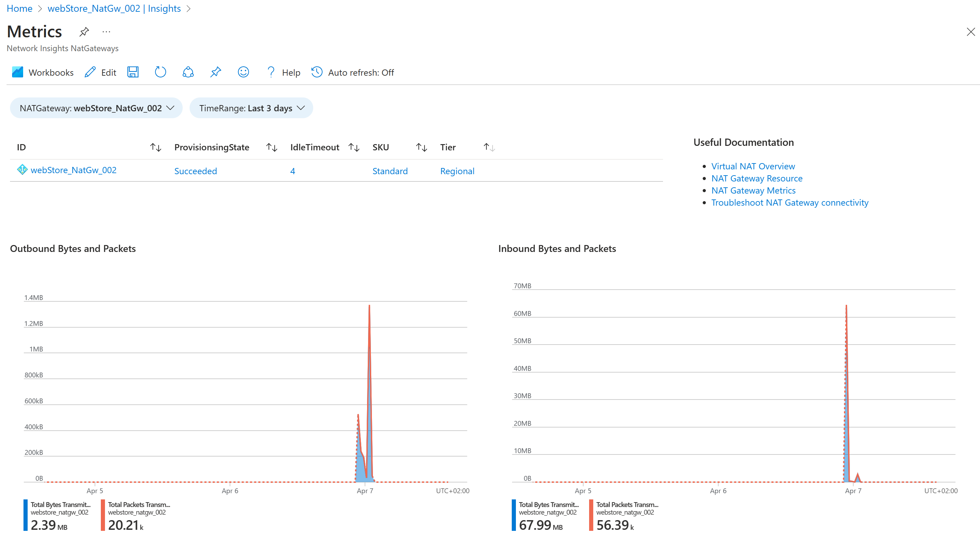This screenshot has height=535, width=980.
Task: Expand the TimeRange Last 3 days dropdown
Action: [x=251, y=108]
